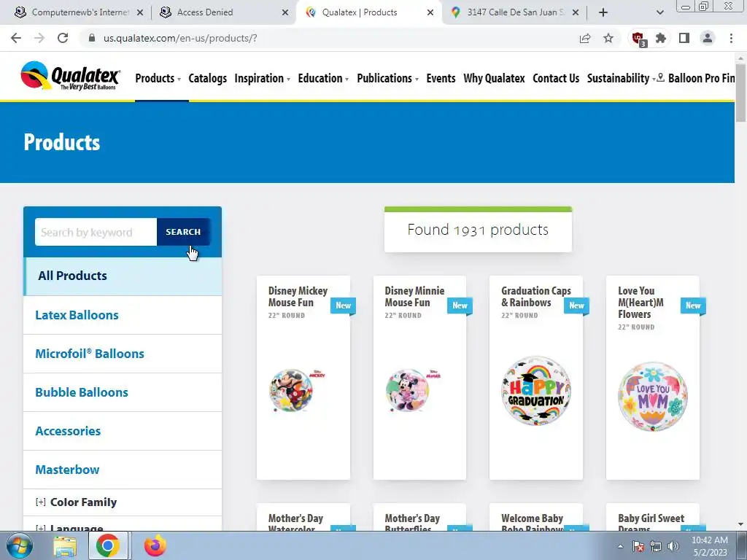Expand the Publications menu
747x560 pixels.
[x=387, y=78]
